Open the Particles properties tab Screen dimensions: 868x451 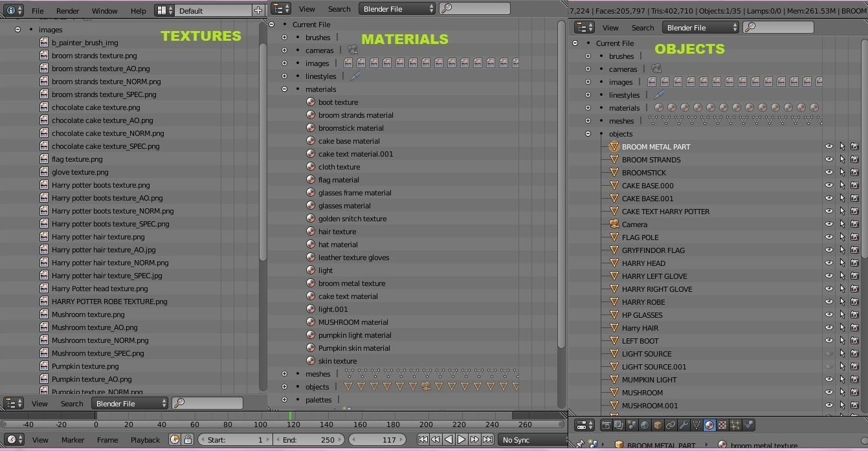[x=735, y=425]
